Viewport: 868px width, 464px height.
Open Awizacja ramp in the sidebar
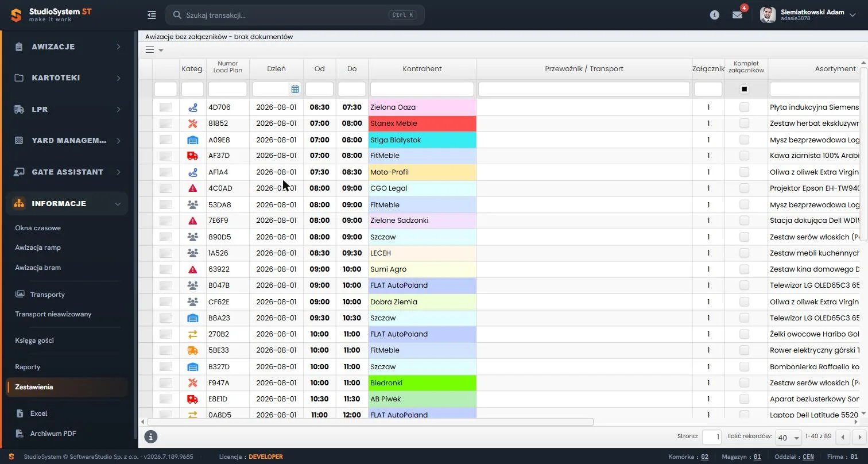(38, 248)
